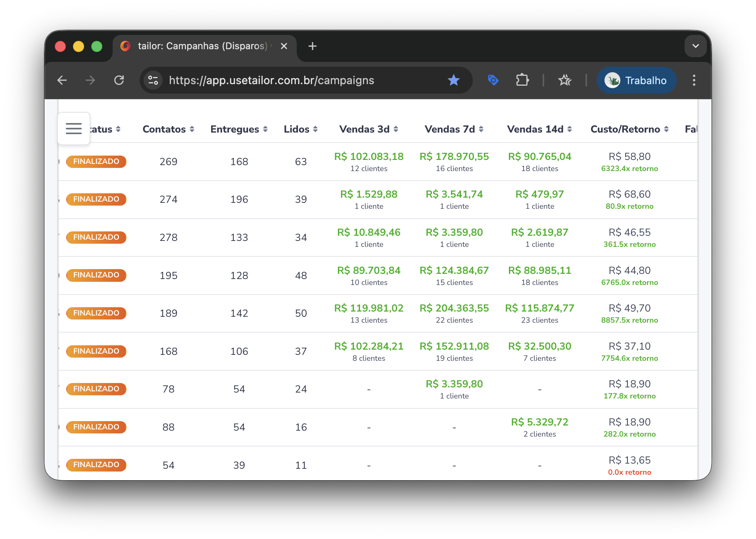Open the Chrome three-dot menu

point(694,80)
